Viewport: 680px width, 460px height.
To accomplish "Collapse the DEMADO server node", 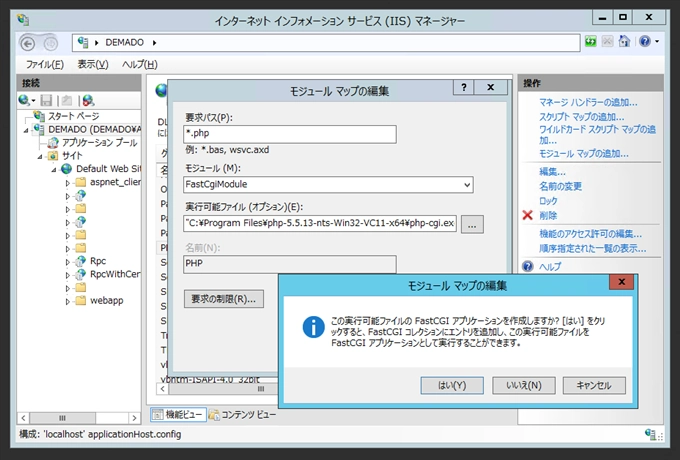I will (26, 130).
